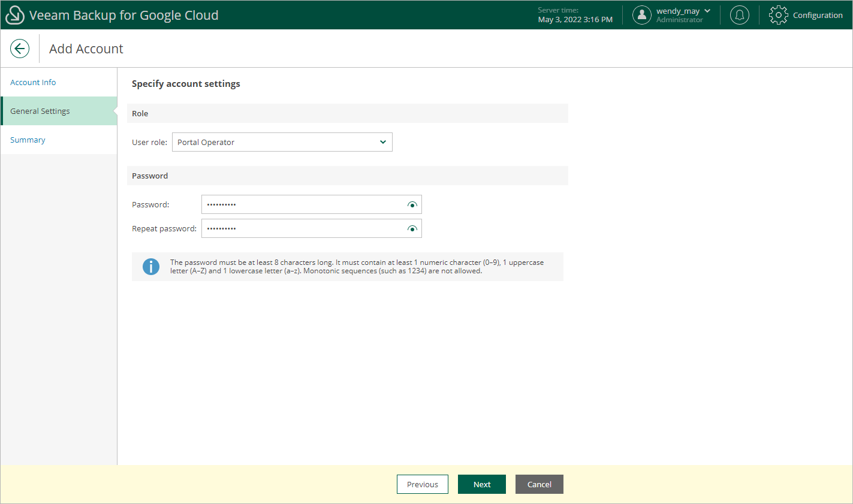
Task: Cancel the Add Account wizard
Action: pos(539,484)
